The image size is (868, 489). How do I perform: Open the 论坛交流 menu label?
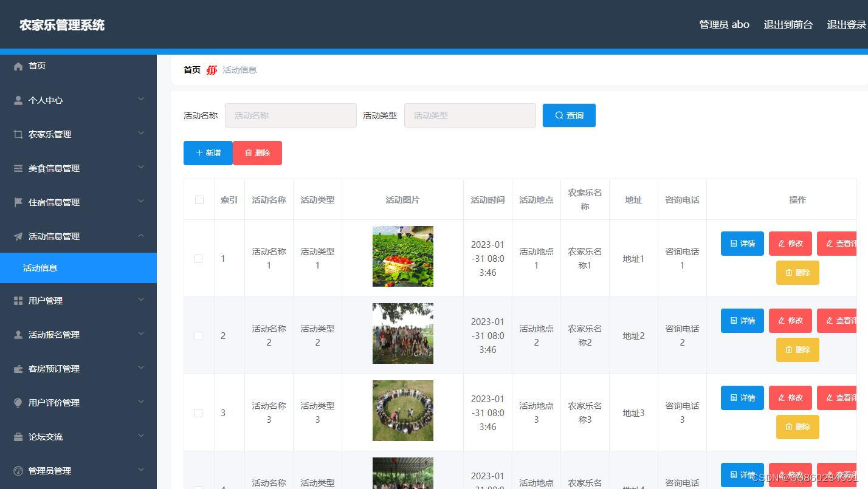coord(46,437)
